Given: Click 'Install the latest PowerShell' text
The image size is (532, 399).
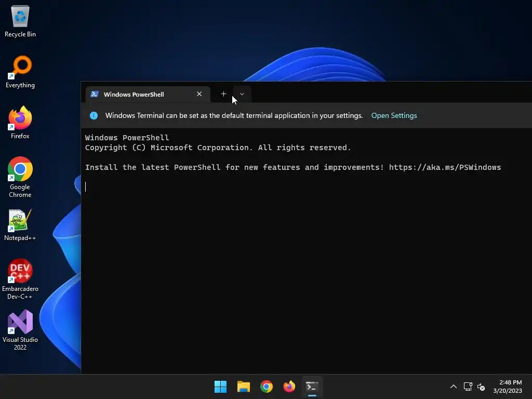Looking at the screenshot, I should point(153,167).
